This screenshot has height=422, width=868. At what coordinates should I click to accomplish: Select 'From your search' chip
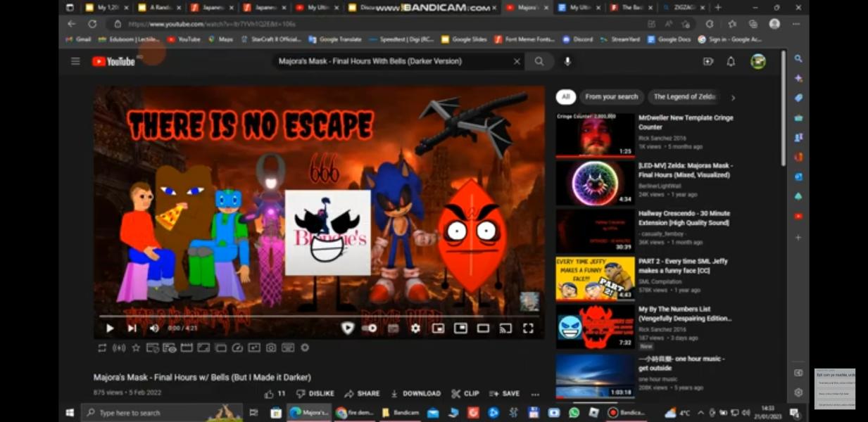click(611, 97)
